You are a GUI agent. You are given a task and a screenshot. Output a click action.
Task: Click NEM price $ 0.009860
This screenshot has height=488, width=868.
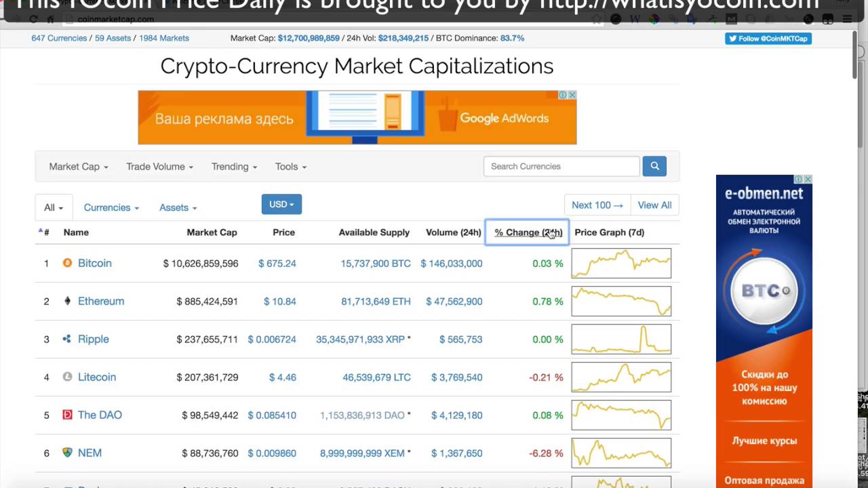pyautogui.click(x=272, y=453)
